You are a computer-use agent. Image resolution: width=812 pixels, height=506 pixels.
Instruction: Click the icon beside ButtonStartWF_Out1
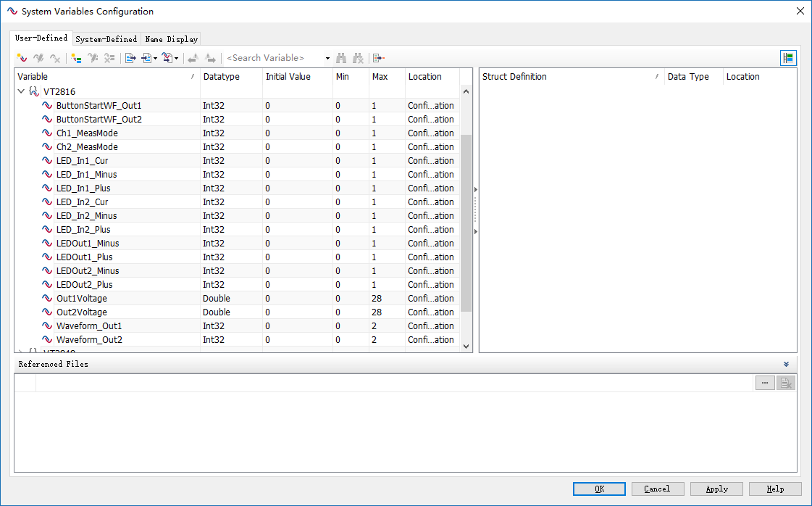tap(47, 105)
